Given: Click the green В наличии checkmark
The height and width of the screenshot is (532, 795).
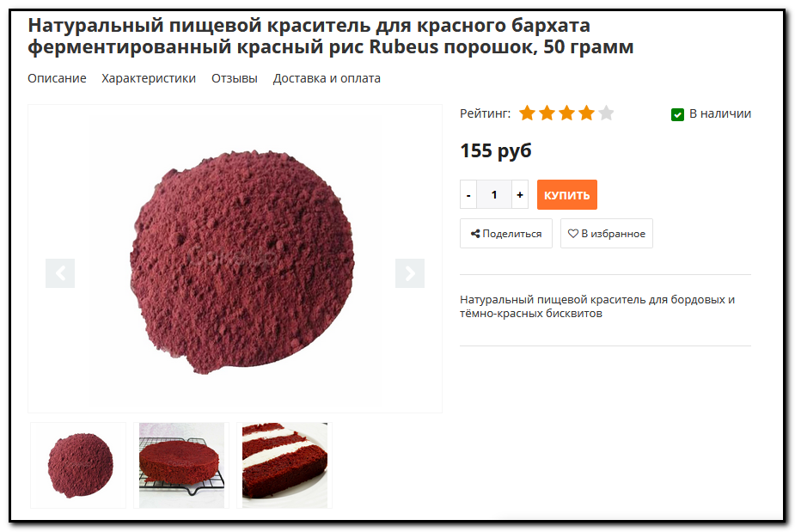Looking at the screenshot, I should click(677, 114).
